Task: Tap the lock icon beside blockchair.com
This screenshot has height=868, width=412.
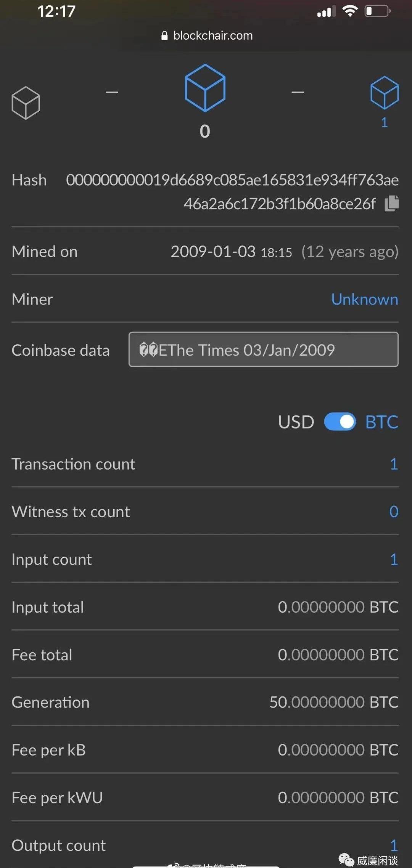Action: (x=164, y=36)
